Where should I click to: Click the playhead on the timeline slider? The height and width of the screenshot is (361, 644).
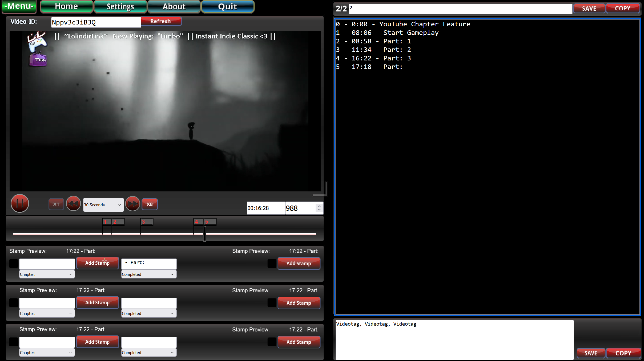pyautogui.click(x=204, y=233)
